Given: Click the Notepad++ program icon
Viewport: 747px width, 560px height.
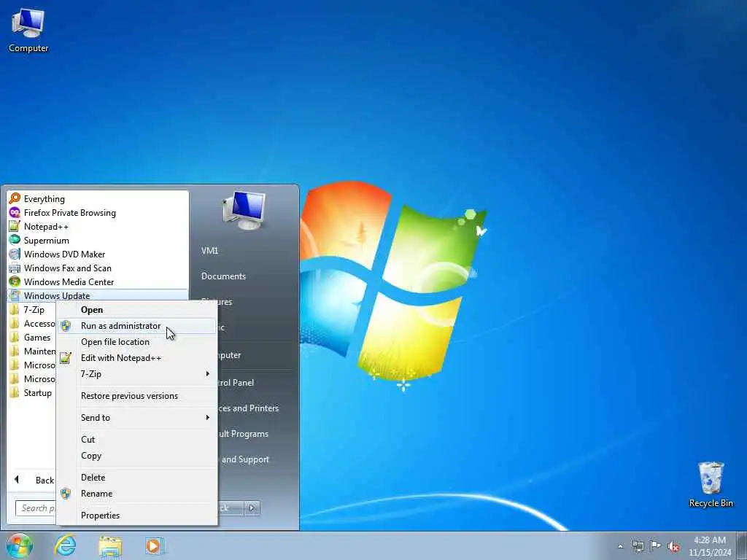Looking at the screenshot, I should tap(15, 226).
